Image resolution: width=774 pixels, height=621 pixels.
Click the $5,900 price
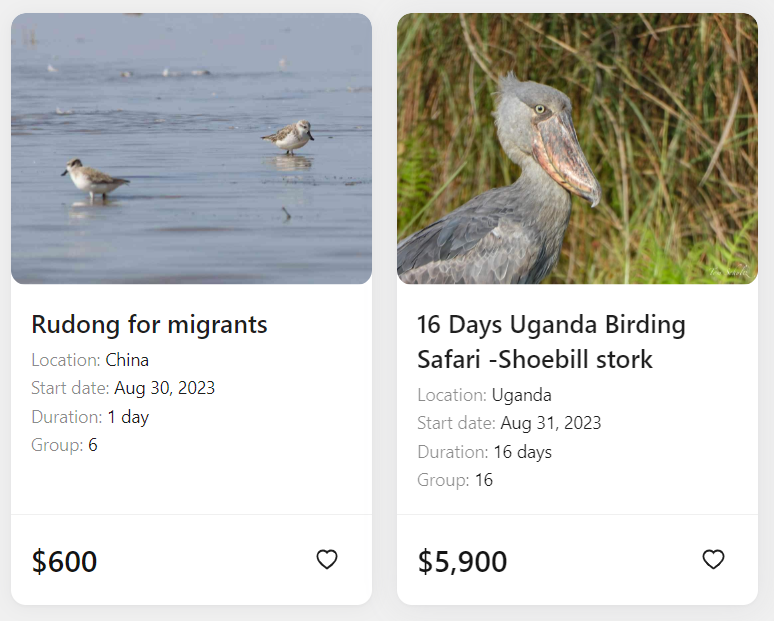[463, 561]
